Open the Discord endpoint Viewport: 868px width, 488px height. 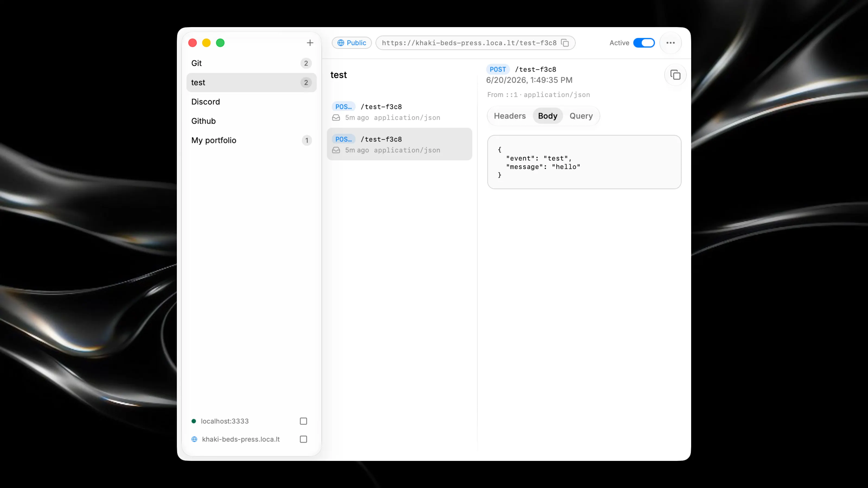251,102
